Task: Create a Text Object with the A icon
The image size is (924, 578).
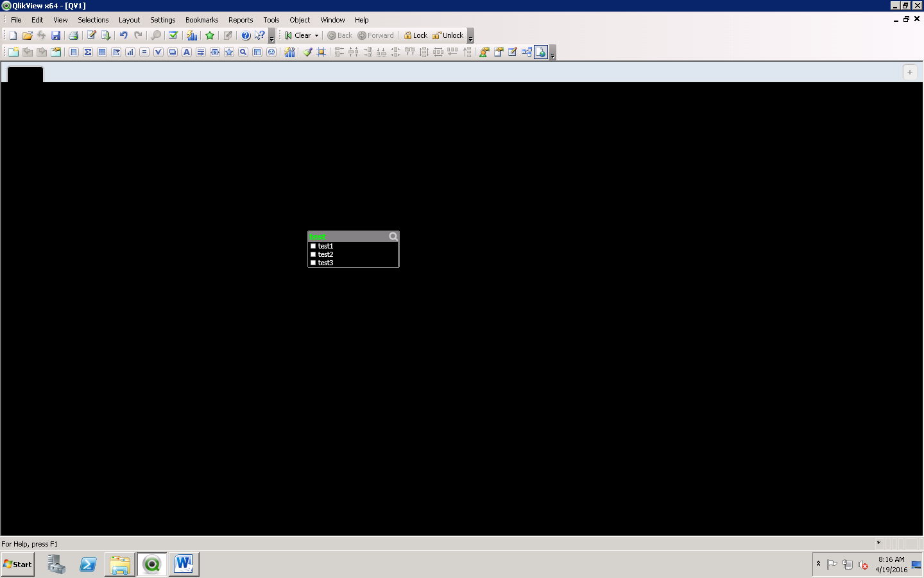Action: point(187,52)
